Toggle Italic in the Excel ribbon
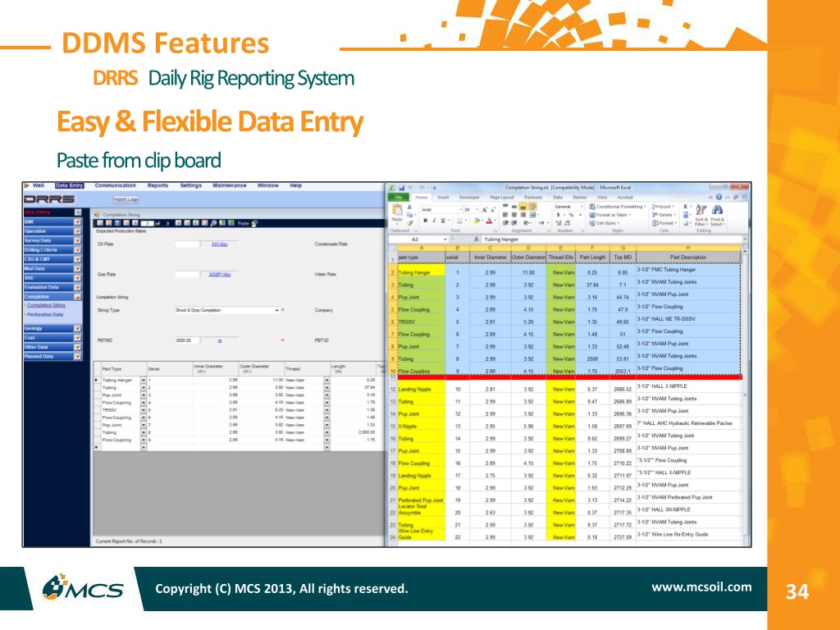This screenshot has height=630, width=840. coord(434,221)
